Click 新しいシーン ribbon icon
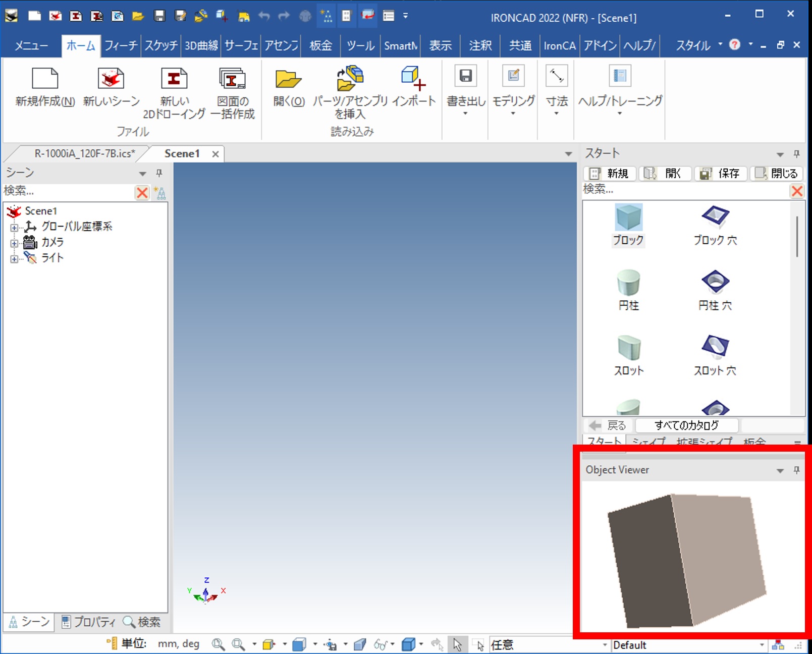 coord(111,87)
